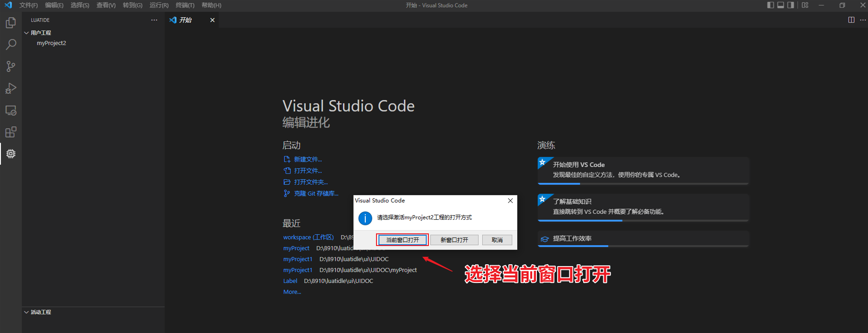Open the Remote Explorer icon
868x333 pixels.
pyautogui.click(x=11, y=110)
